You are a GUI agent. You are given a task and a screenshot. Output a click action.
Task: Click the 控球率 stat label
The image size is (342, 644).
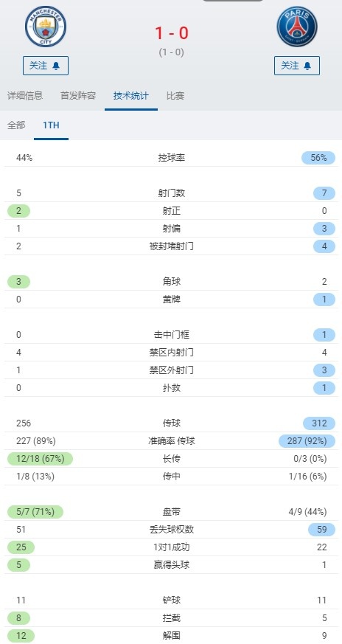(172, 158)
